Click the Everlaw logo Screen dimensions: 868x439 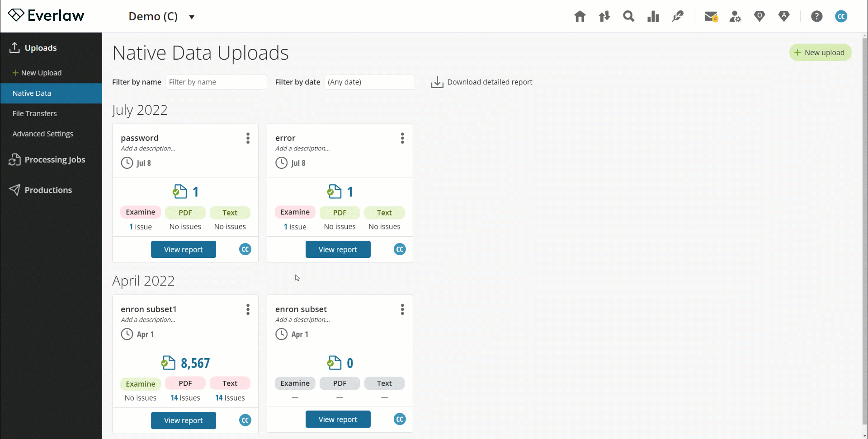(x=46, y=15)
